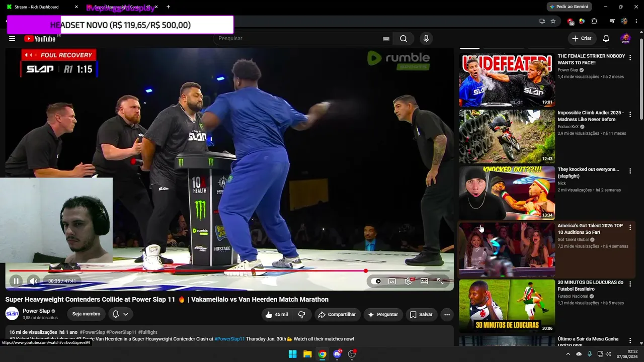644x362 pixels.
Task: Go to the YouTube home logo
Action: (39, 39)
